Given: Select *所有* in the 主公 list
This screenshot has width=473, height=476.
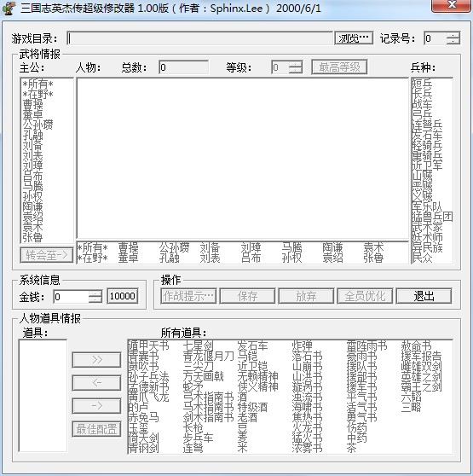Looking at the screenshot, I should (37, 84).
